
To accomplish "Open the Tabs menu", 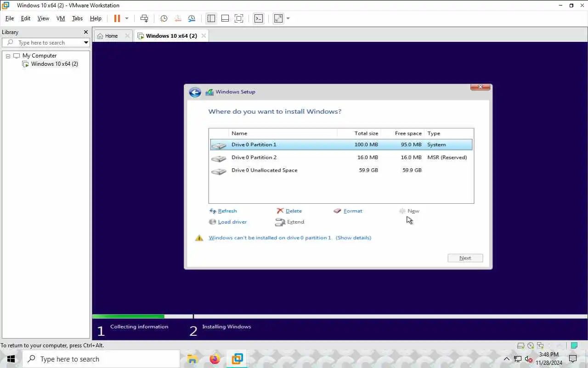I will click(x=77, y=18).
